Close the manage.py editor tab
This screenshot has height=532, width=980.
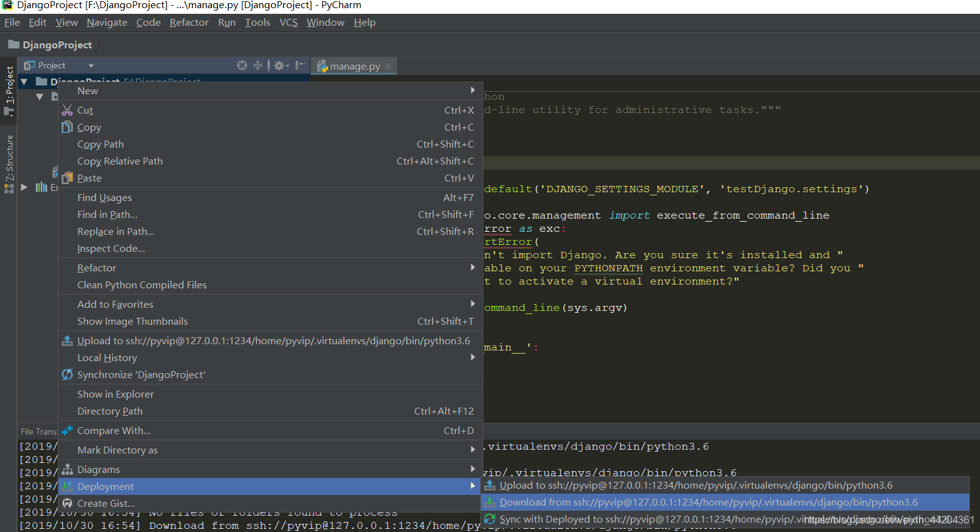tap(388, 66)
